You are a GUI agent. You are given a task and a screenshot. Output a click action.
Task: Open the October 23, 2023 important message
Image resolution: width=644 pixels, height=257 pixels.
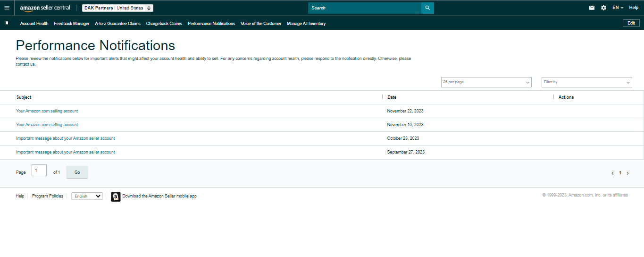tap(66, 138)
